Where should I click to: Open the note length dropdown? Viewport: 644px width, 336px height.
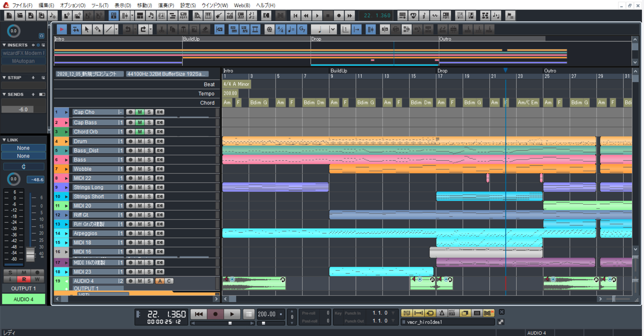click(x=332, y=29)
